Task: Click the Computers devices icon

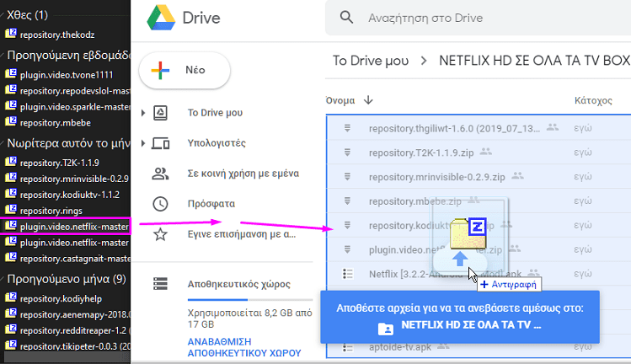Action: pos(161,143)
